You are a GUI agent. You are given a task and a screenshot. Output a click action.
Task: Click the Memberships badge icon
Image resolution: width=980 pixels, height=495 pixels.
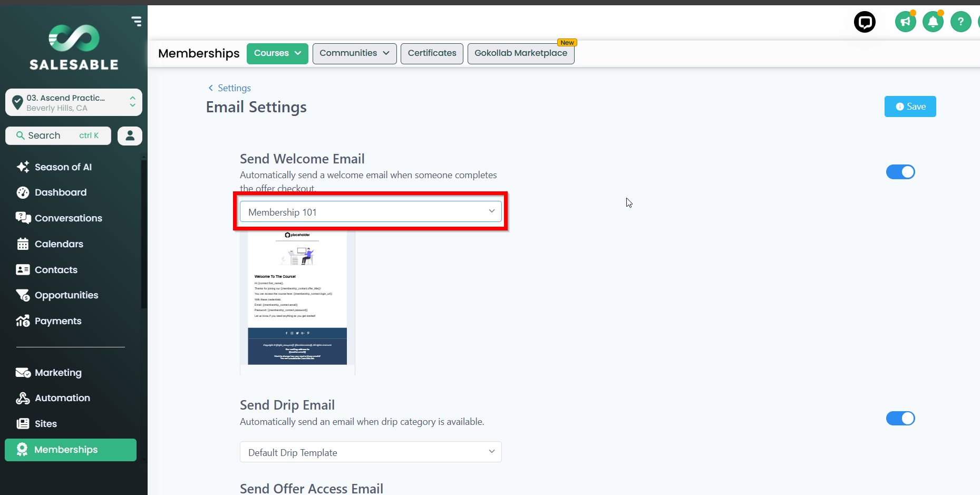(22, 450)
